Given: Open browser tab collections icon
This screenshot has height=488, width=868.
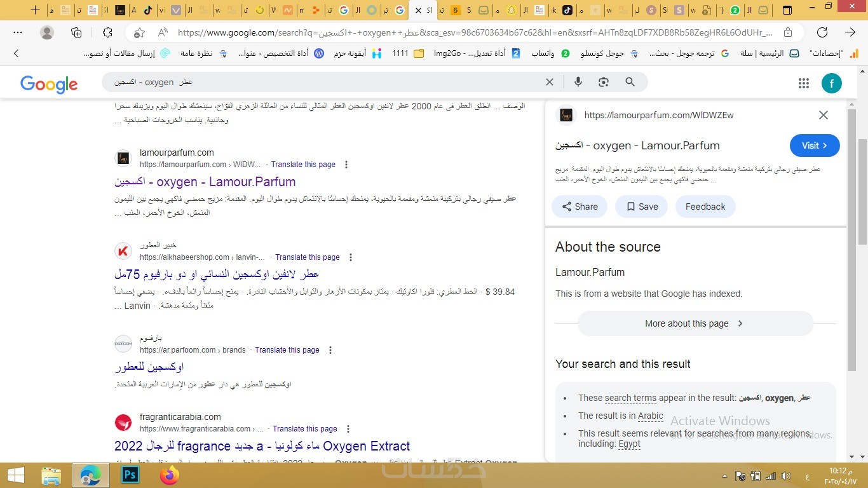Looking at the screenshot, I should [x=76, y=32].
